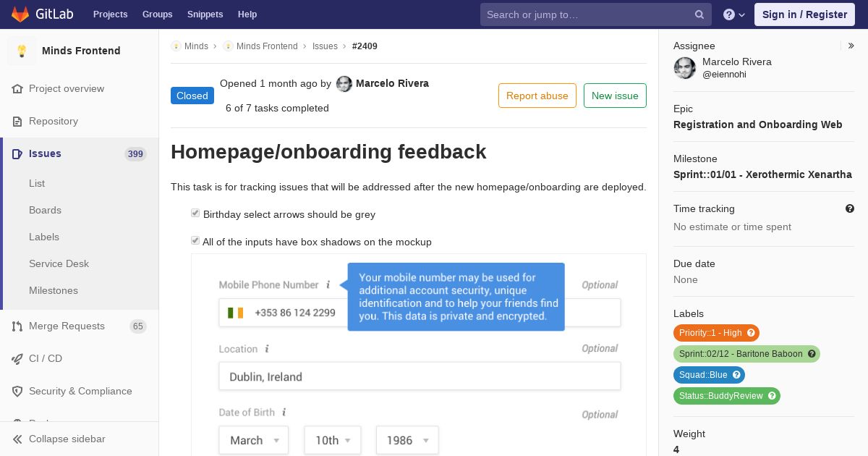The image size is (868, 456).
Task: Click the help icon on the Priority::1 label
Action: pos(752,333)
